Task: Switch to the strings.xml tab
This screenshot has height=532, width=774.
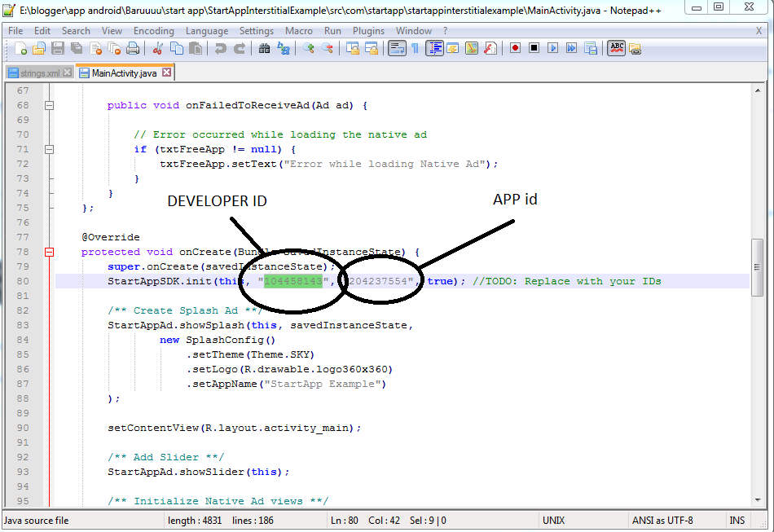Action: pos(39,73)
